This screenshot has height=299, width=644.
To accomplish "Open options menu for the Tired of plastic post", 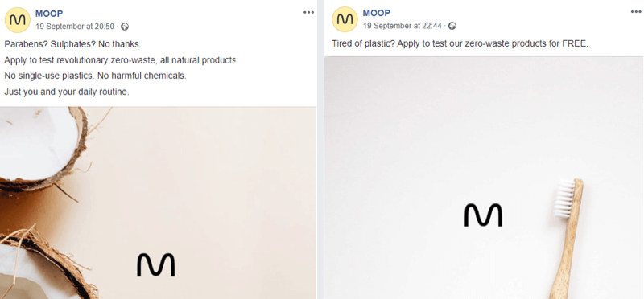I will pos(636,12).
